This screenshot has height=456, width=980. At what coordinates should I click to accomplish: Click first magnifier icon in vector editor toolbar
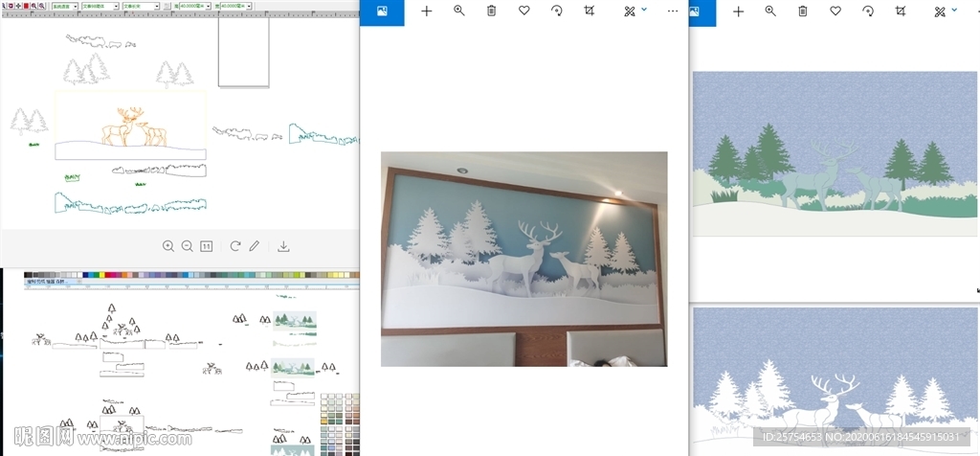point(33,6)
